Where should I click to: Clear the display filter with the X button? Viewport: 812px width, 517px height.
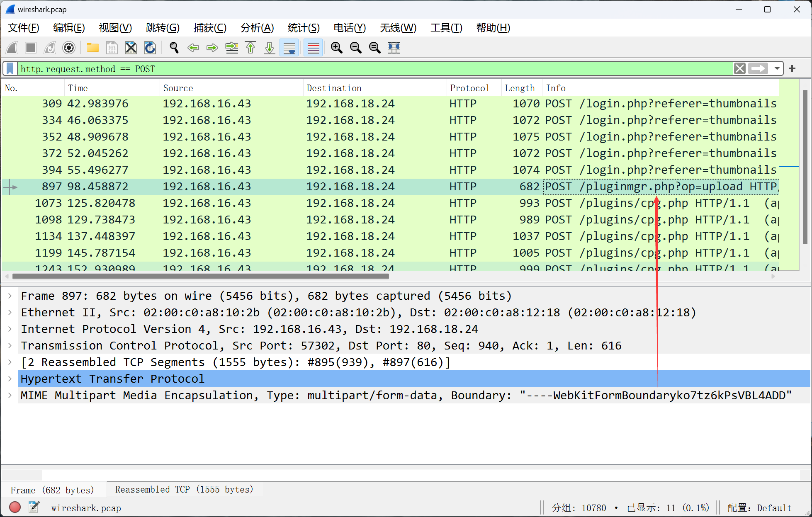(739, 68)
